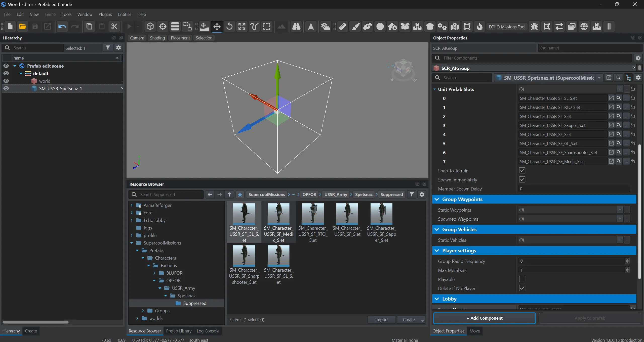Create a new world file from toolbar
This screenshot has width=644, height=342.
(10, 26)
